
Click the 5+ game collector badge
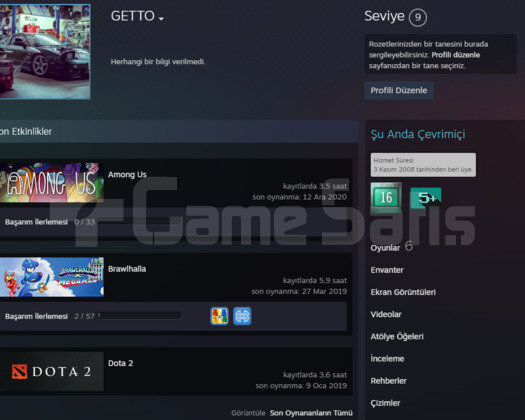click(x=426, y=198)
